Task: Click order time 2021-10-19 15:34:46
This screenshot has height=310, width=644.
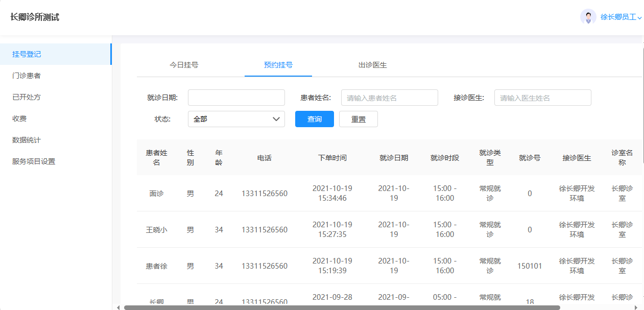Action: [x=332, y=193]
